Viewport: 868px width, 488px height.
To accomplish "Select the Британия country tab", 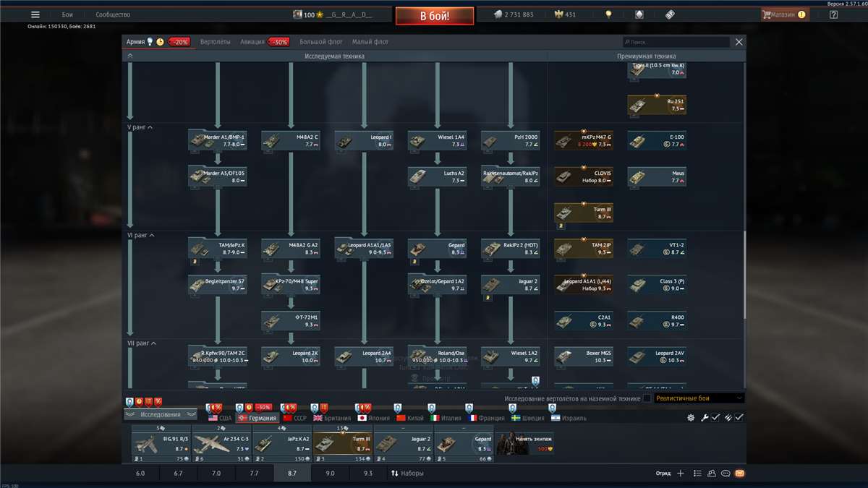I will (x=332, y=418).
